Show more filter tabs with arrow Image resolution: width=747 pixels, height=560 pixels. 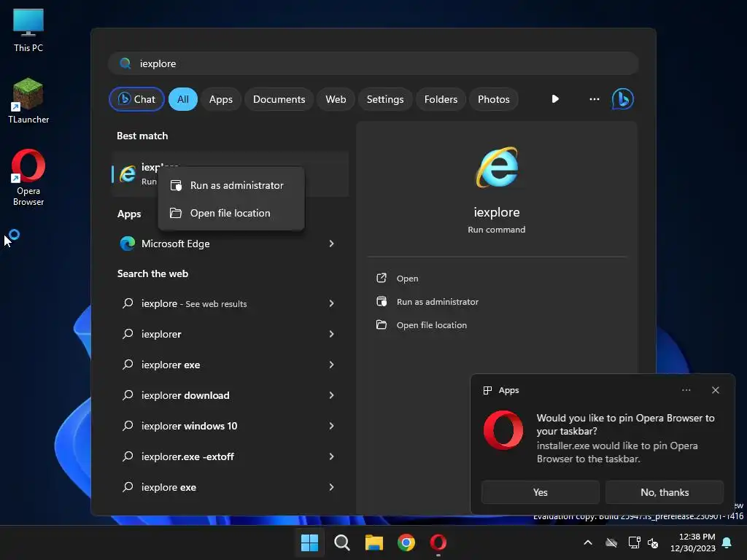[x=555, y=99]
